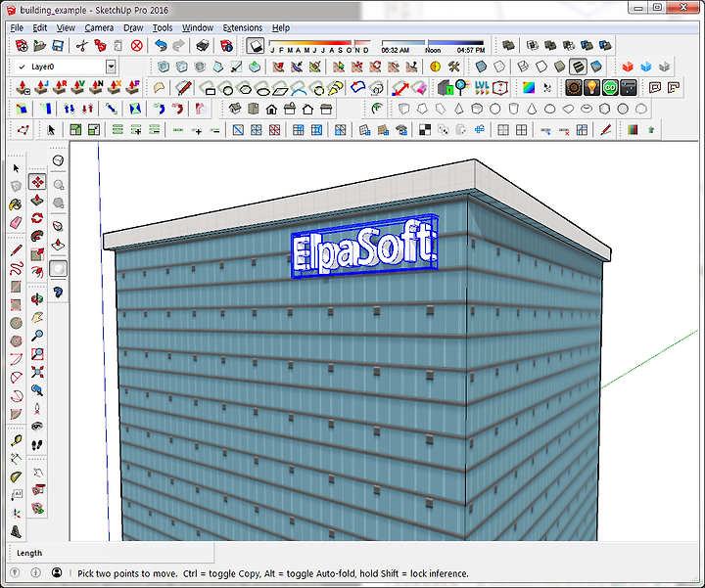Switch to Front view house icon
This screenshot has height=588, width=705.
pyautogui.click(x=271, y=109)
